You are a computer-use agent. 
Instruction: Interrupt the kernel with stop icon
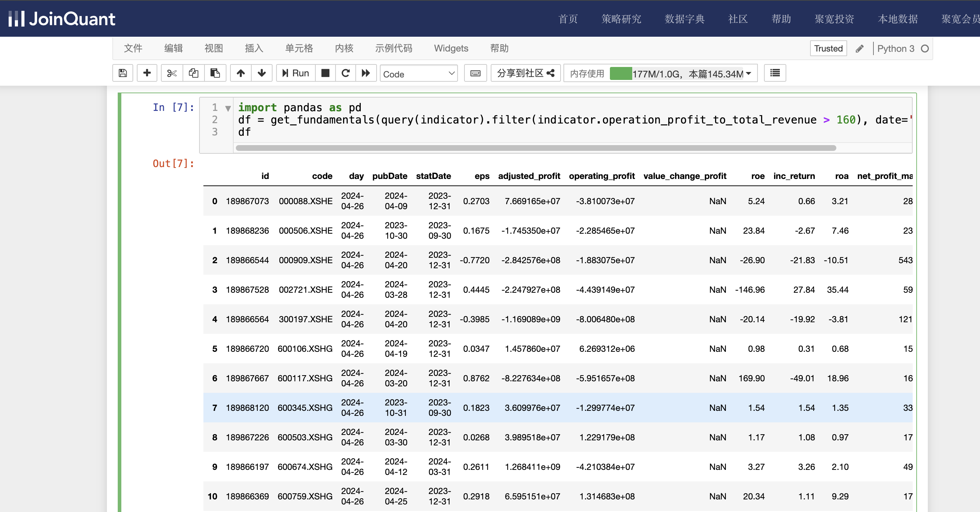(x=325, y=73)
